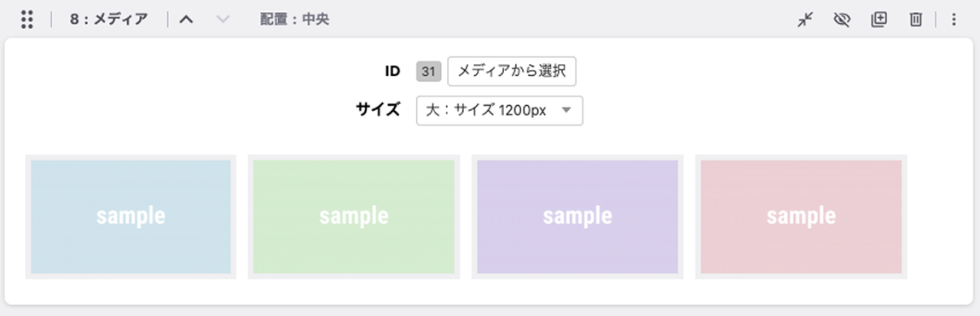This screenshot has width=980, height=316.
Task: Click the 8 : メディア unit title
Action: click(109, 20)
